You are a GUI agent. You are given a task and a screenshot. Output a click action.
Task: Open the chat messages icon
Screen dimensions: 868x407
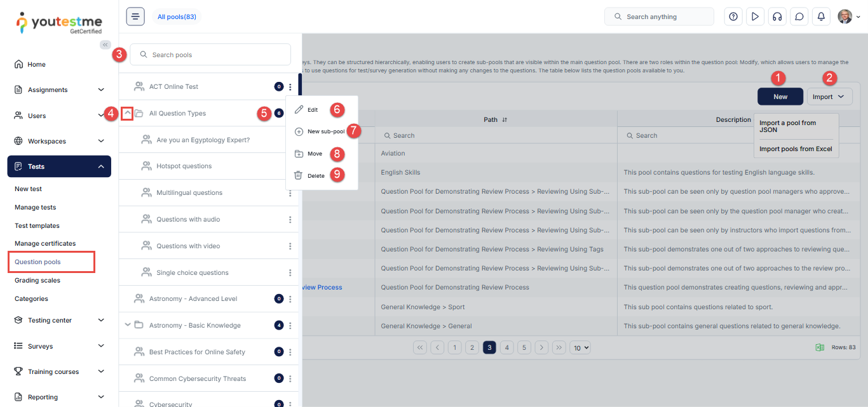pos(799,17)
